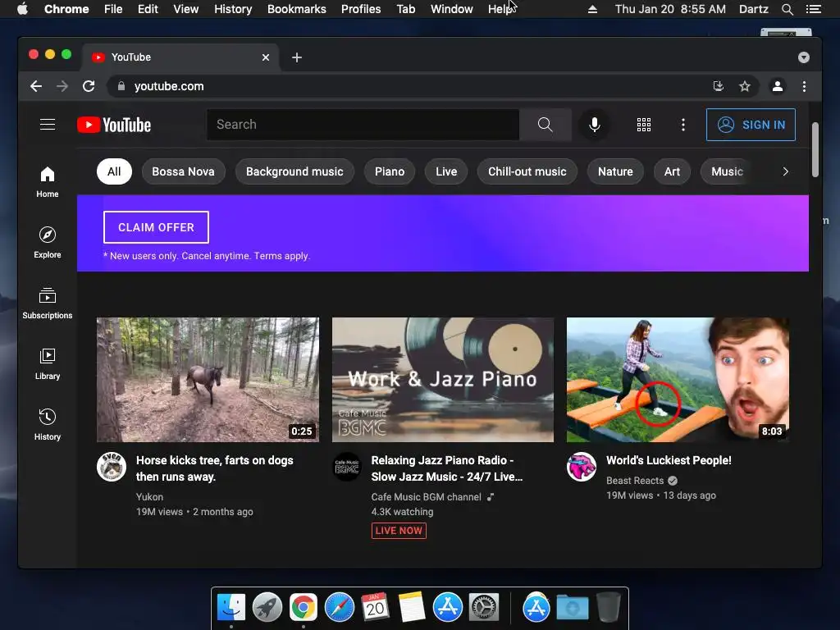Select the Piano filter chip
Viewport: 840px width, 630px height.
pyautogui.click(x=390, y=171)
